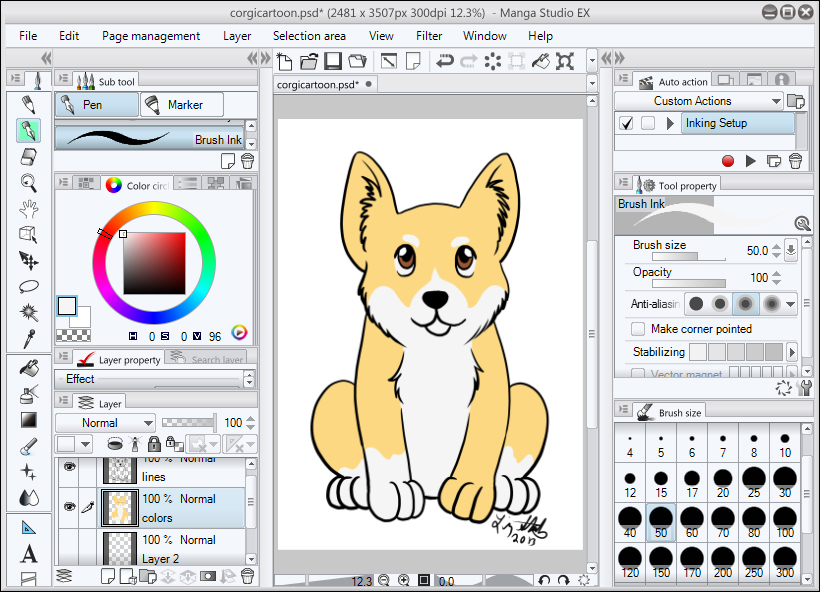This screenshot has width=820, height=592.
Task: Select the Gradient tool
Action: pyautogui.click(x=28, y=419)
